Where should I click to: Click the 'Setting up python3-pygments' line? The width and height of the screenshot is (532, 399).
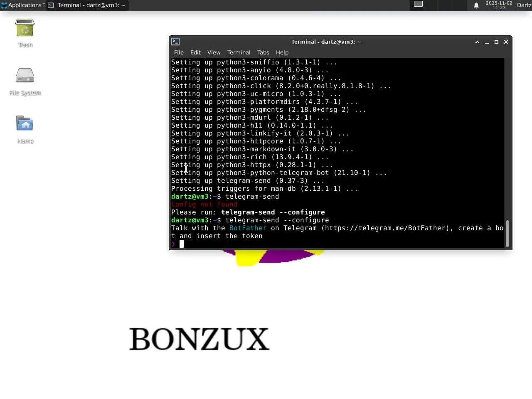coord(269,110)
